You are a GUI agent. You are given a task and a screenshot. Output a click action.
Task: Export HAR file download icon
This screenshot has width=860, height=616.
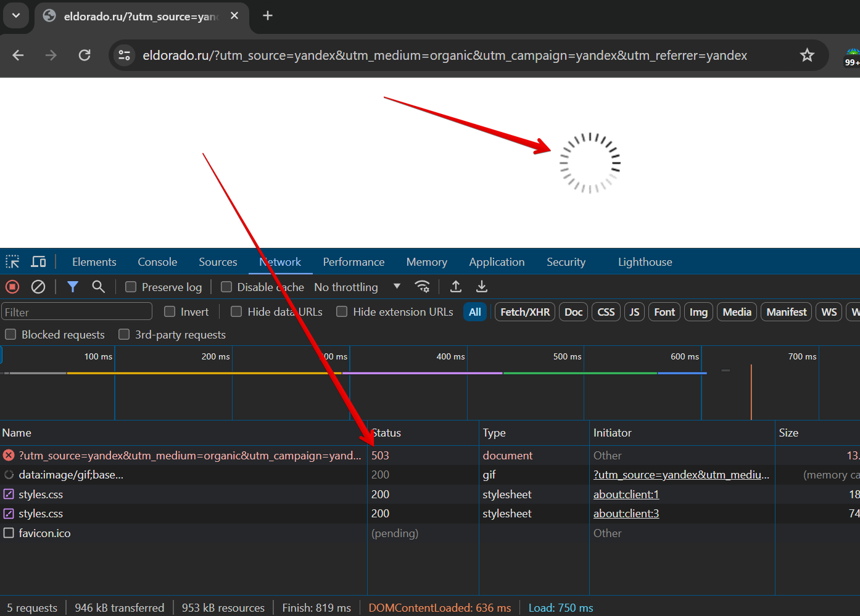click(482, 287)
